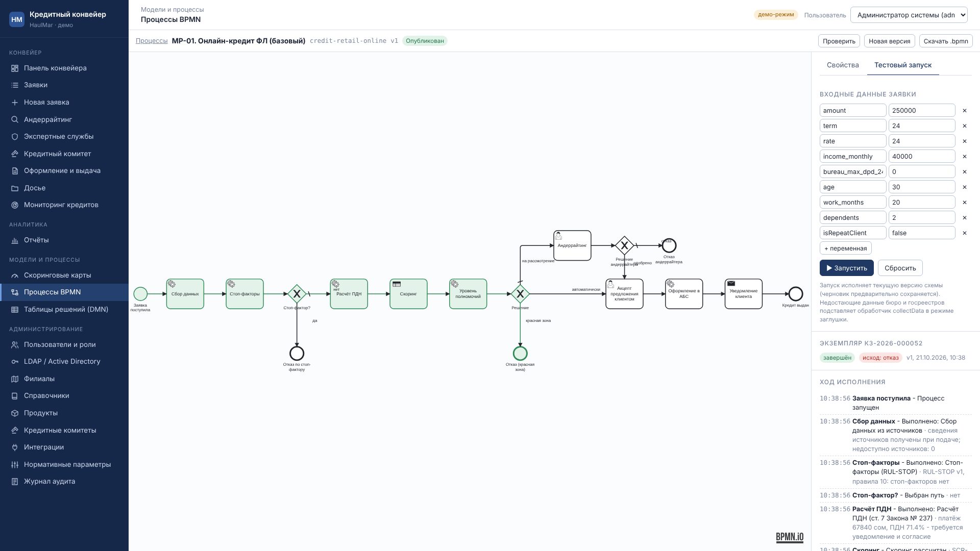This screenshot has height=551, width=980.
Task: Click the Заявки list icon
Action: click(15, 85)
